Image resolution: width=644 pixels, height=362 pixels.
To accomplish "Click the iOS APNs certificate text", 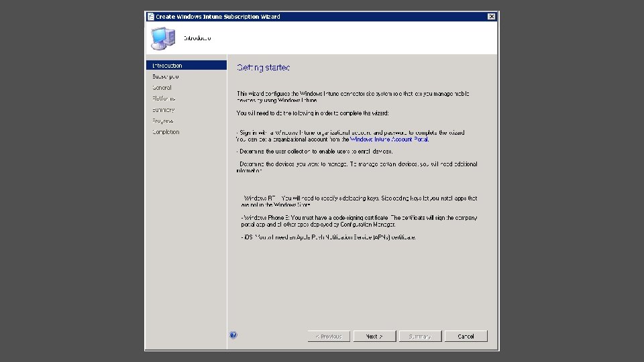I will [328, 237].
